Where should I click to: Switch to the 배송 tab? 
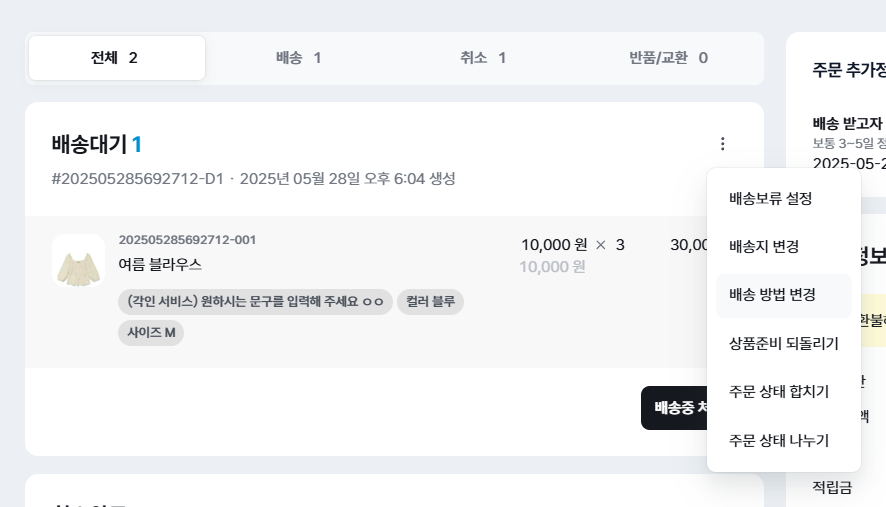pyautogui.click(x=299, y=58)
